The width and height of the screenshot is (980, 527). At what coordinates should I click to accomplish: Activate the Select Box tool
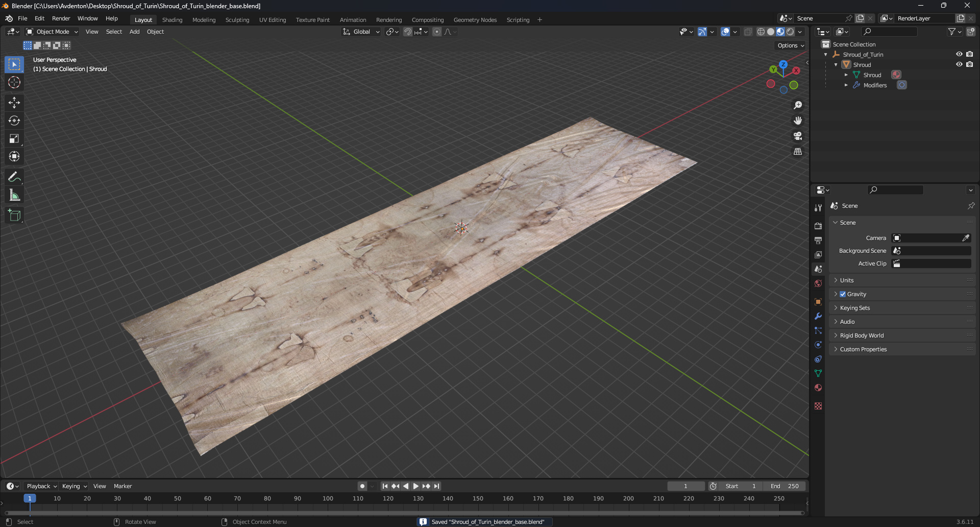(14, 64)
